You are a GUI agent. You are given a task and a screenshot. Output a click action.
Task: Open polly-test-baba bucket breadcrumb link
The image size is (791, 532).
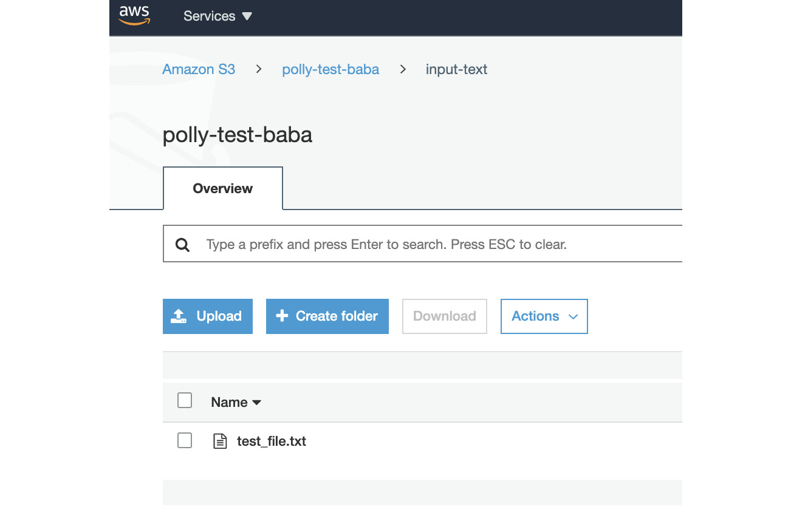(330, 69)
